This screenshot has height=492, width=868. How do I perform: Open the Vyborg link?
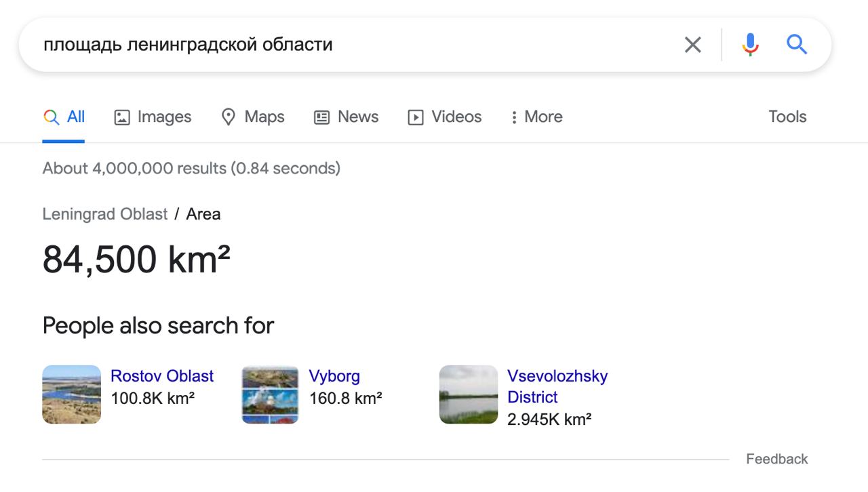[334, 376]
